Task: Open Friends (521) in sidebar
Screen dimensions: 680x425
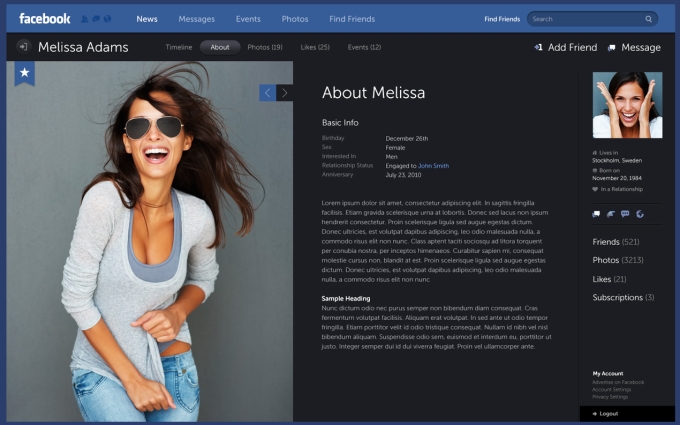Action: (x=616, y=242)
